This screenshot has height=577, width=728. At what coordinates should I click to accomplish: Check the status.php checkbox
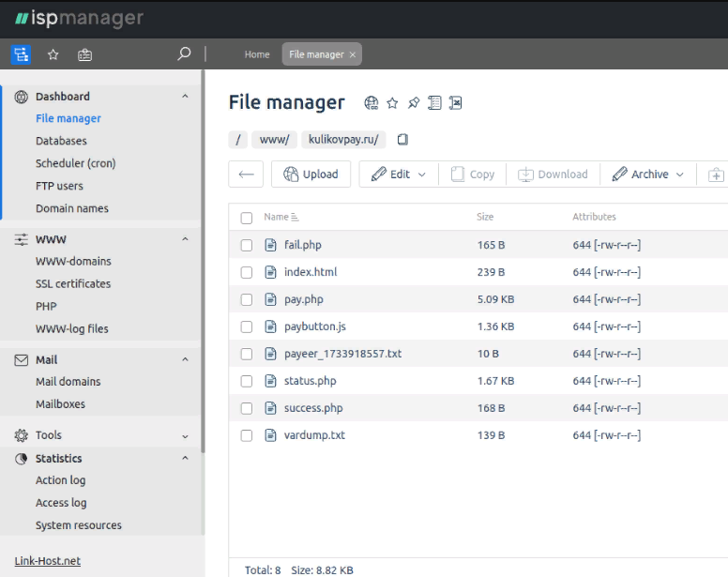247,381
